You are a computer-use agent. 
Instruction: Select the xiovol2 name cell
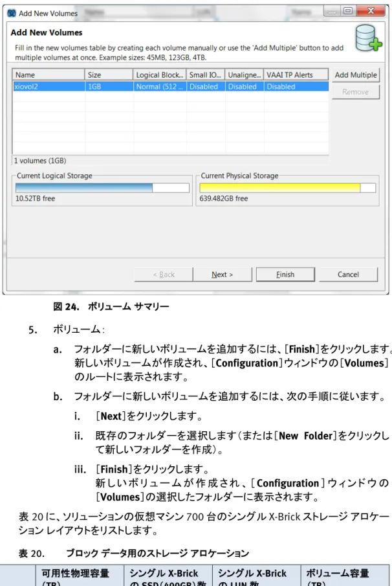[49, 86]
